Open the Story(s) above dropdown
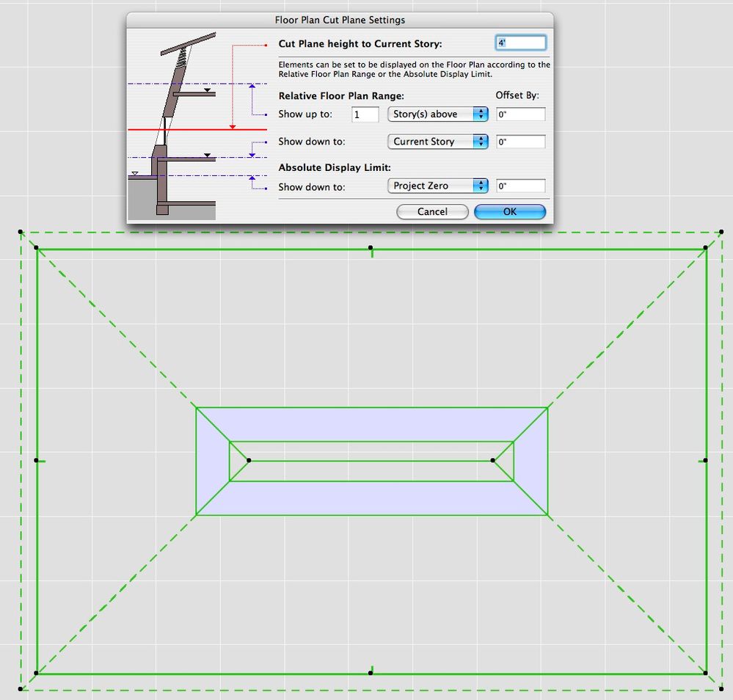The height and width of the screenshot is (700, 733). [437, 114]
